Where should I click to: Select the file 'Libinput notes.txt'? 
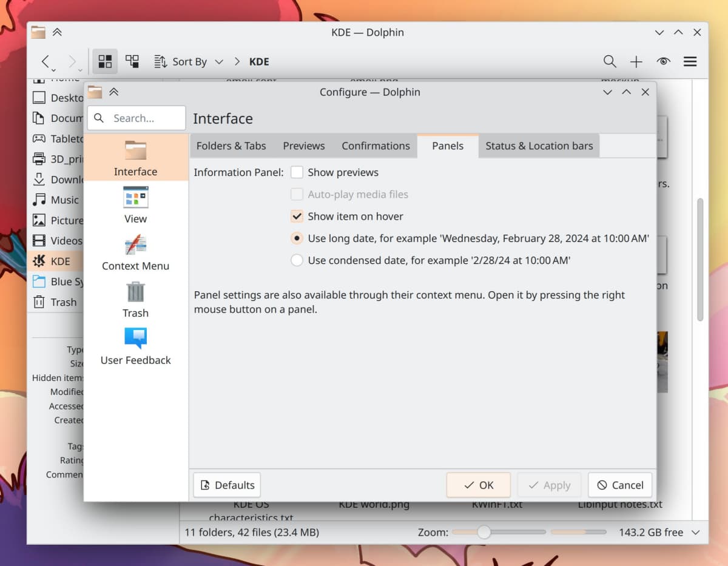(x=620, y=505)
